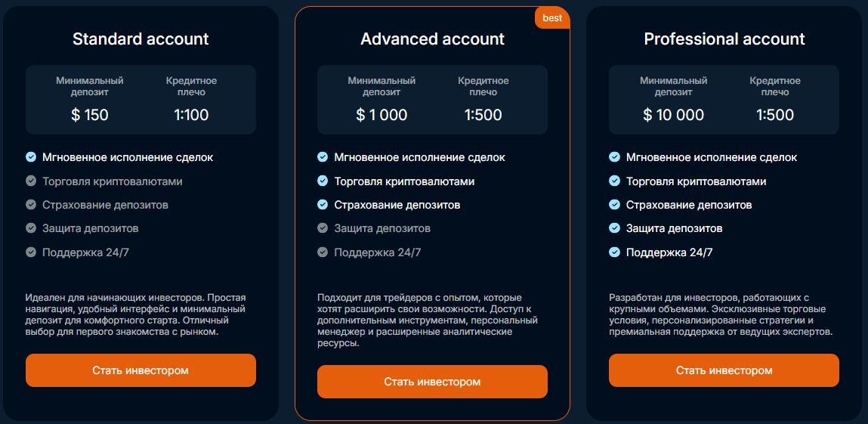Click Advanced 'Мгновенное исполнение сделок' feature text
The image size is (868, 424).
click(420, 157)
